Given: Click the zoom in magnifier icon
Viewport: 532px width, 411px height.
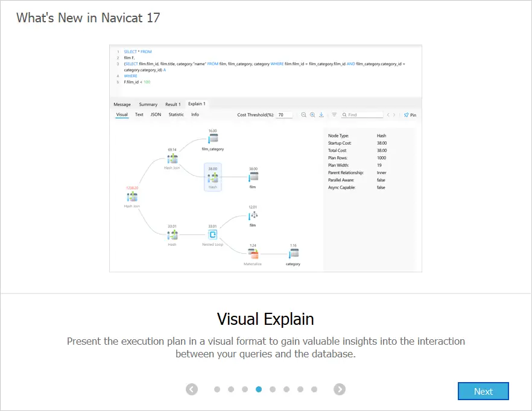Looking at the screenshot, I should (312, 115).
